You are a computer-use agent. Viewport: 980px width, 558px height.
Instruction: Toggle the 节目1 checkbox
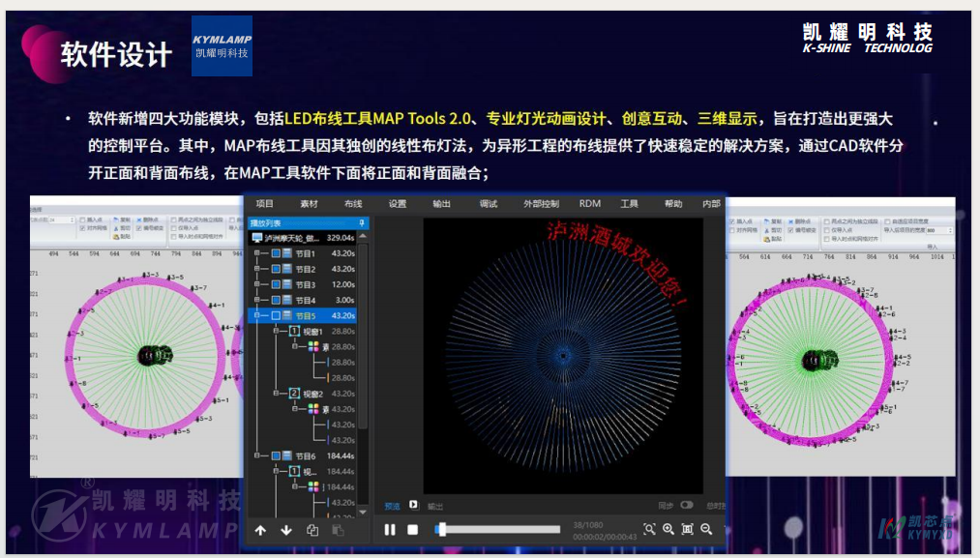coord(276,253)
